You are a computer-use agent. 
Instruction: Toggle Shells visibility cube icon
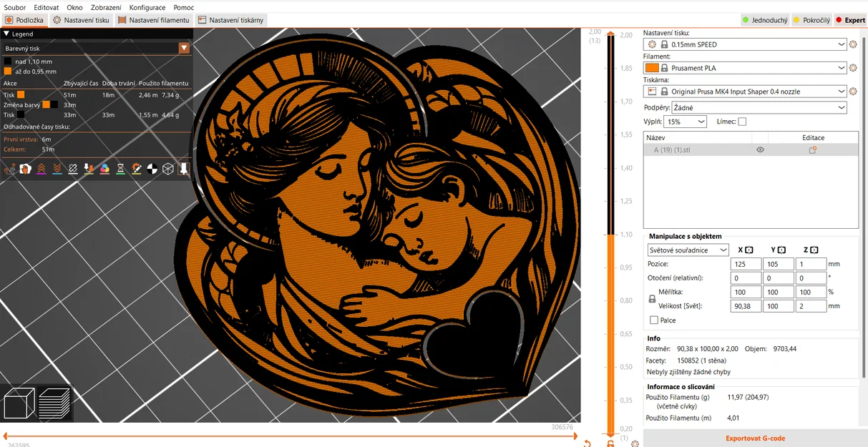168,169
